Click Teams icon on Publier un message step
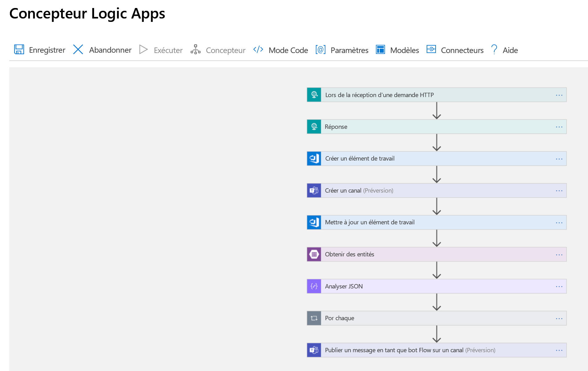Image resolution: width=588 pixels, height=371 pixels. point(314,350)
